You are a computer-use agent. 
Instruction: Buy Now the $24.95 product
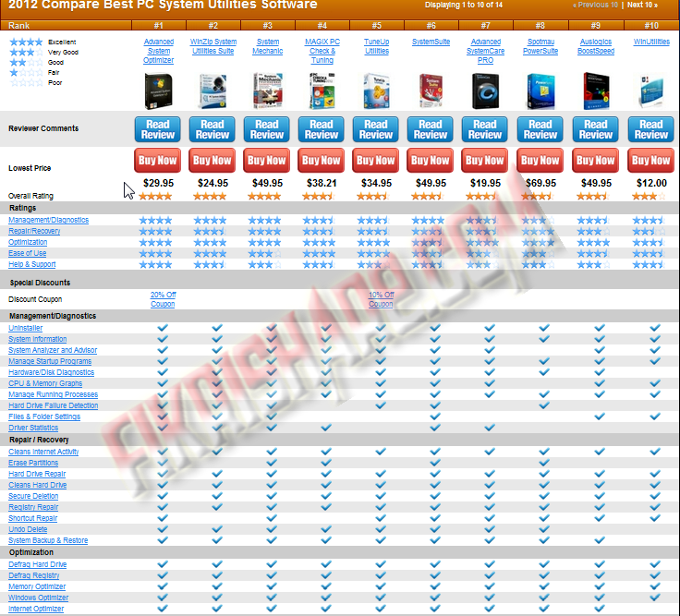pyautogui.click(x=212, y=161)
